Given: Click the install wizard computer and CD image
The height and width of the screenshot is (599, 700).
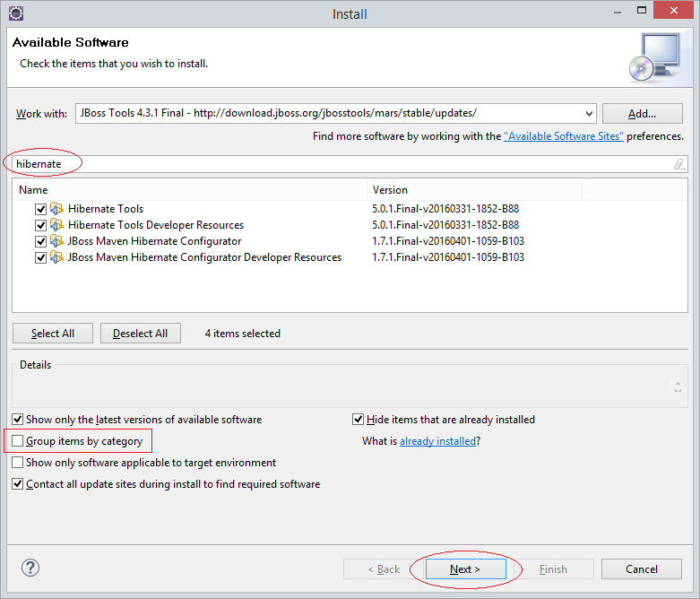Looking at the screenshot, I should coord(654,57).
